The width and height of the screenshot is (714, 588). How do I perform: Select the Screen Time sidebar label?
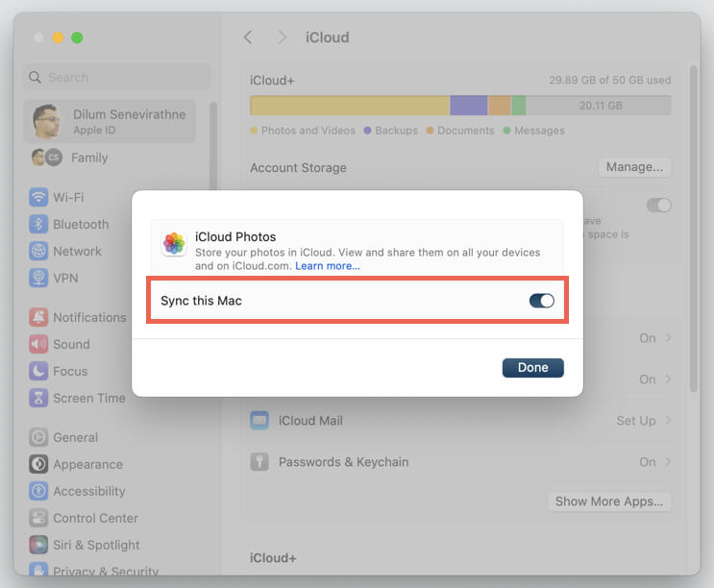(89, 398)
